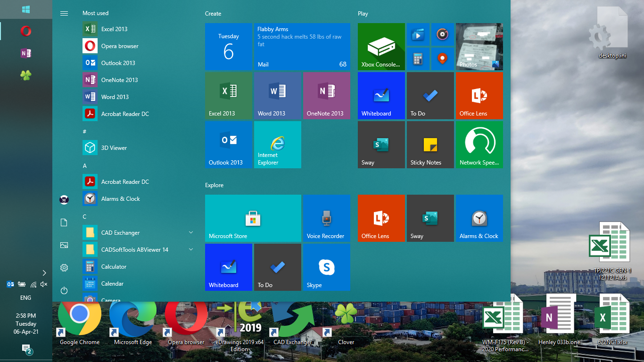Open the small Calculator tile in the Play group
Image resolution: width=644 pixels, height=362 pixels.
[418, 59]
